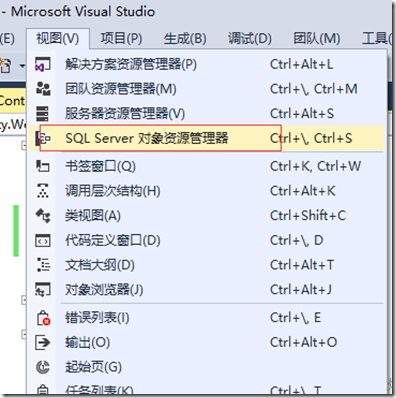Click the Ctrl+Alt+T shortcut text
396x398 pixels.
click(302, 265)
